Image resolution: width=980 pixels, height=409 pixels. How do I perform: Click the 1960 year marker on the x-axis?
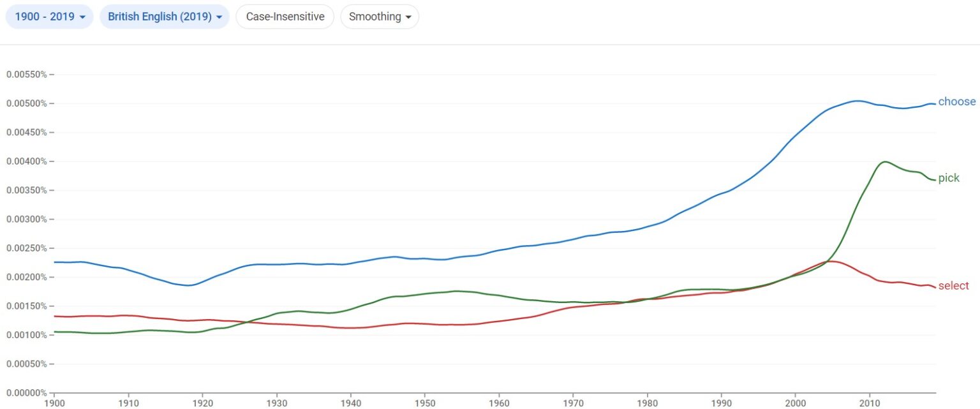[x=499, y=403]
